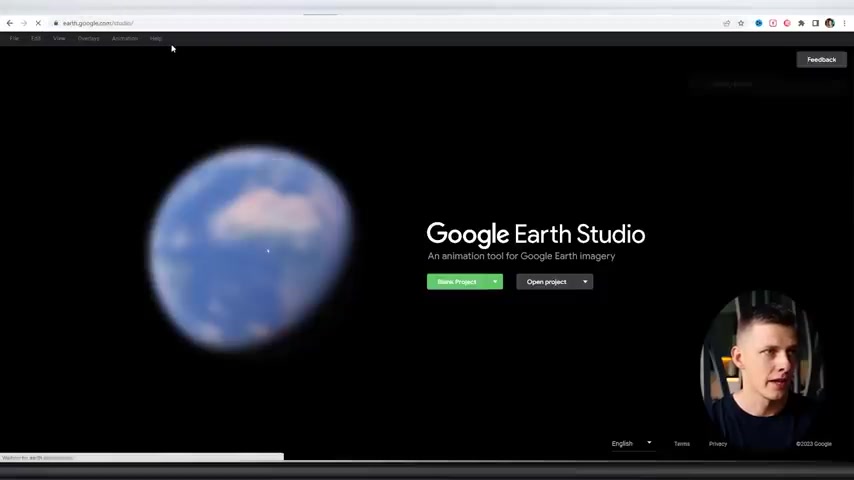Expand the Open project dropdown arrow
This screenshot has width=854, height=480.
585,282
